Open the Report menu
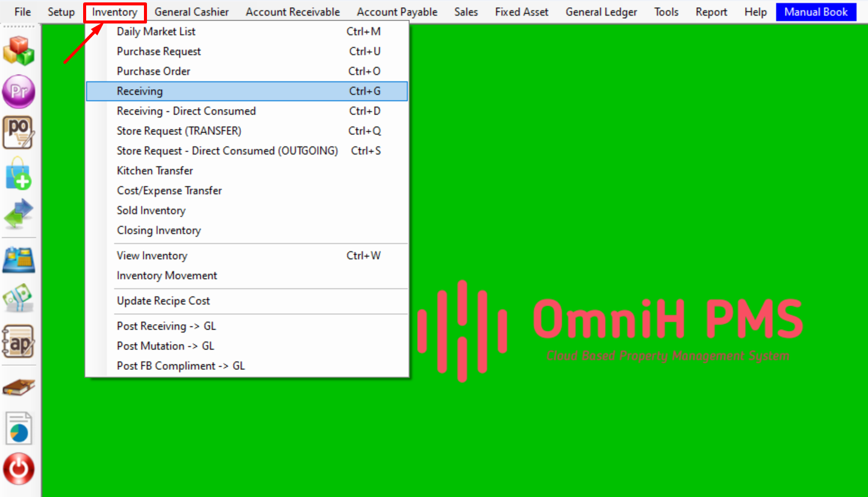Screen dimensions: 868x497 point(711,12)
